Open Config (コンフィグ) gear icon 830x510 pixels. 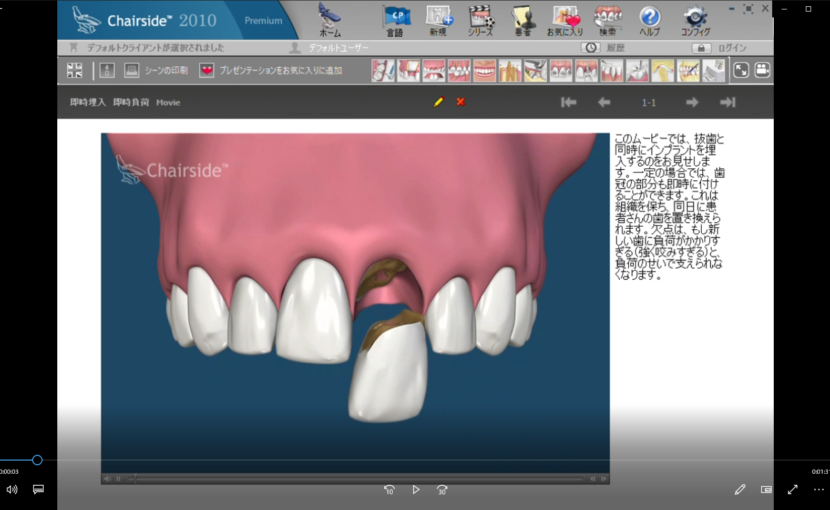pos(695,20)
